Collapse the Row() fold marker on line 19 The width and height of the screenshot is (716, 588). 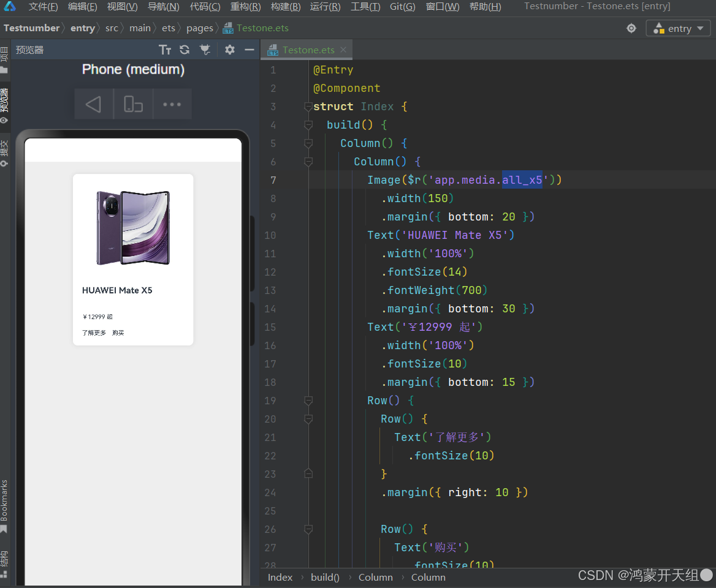(x=308, y=401)
